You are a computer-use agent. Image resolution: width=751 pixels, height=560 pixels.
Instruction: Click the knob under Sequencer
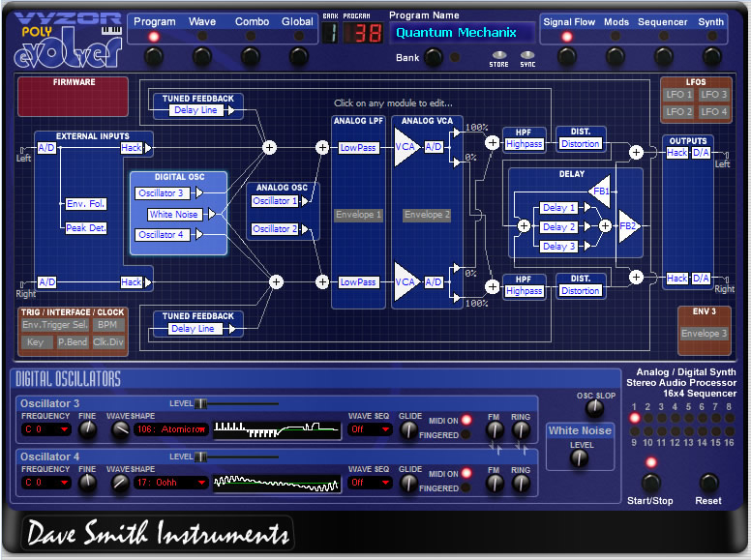(x=664, y=57)
